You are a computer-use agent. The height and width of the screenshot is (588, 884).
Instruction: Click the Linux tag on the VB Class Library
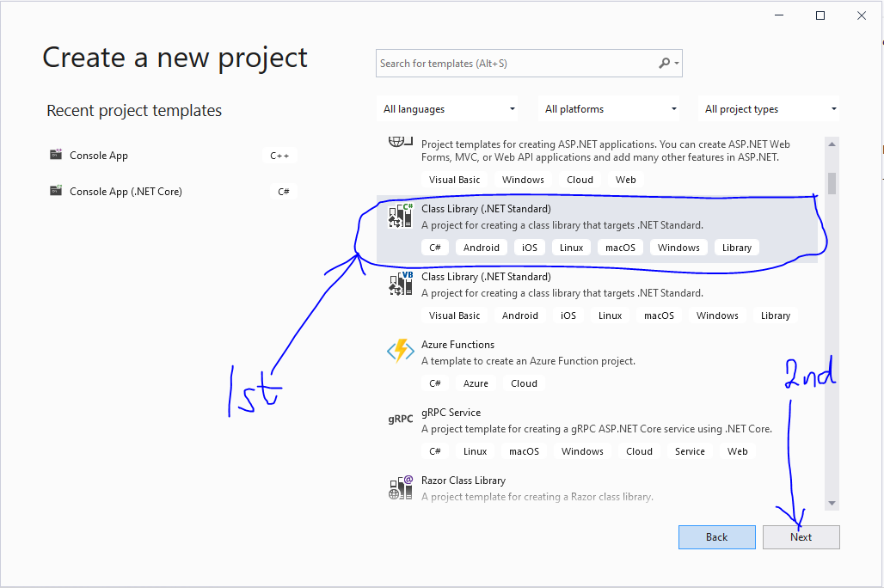610,315
